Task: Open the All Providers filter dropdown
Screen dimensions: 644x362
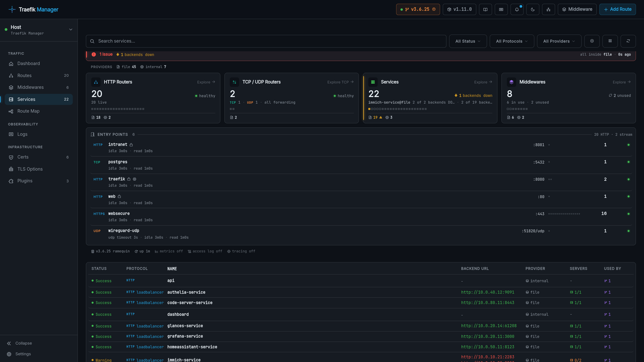Action: [559, 41]
